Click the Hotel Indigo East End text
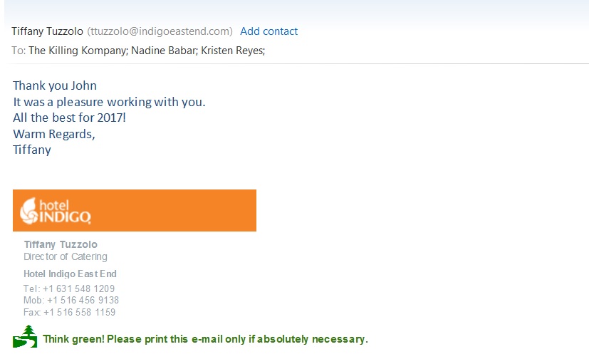This screenshot has height=364, width=589. tap(71, 274)
